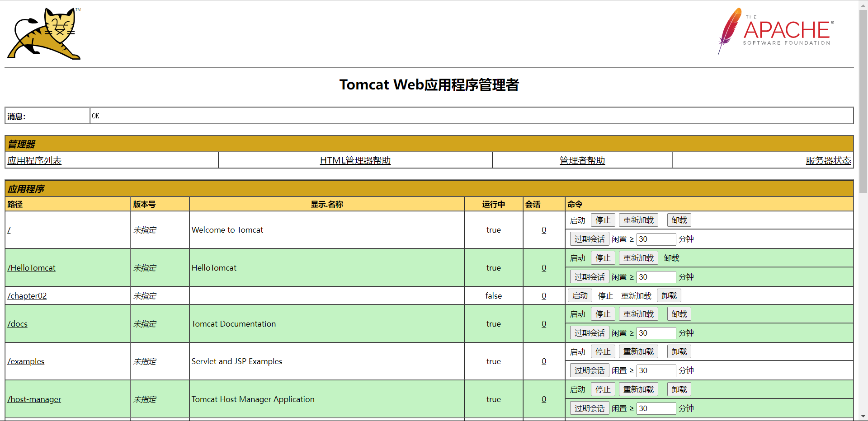Screen dimensions: 868x421
Task: Click the "false" running status for /chapter02
Action: (x=494, y=296)
